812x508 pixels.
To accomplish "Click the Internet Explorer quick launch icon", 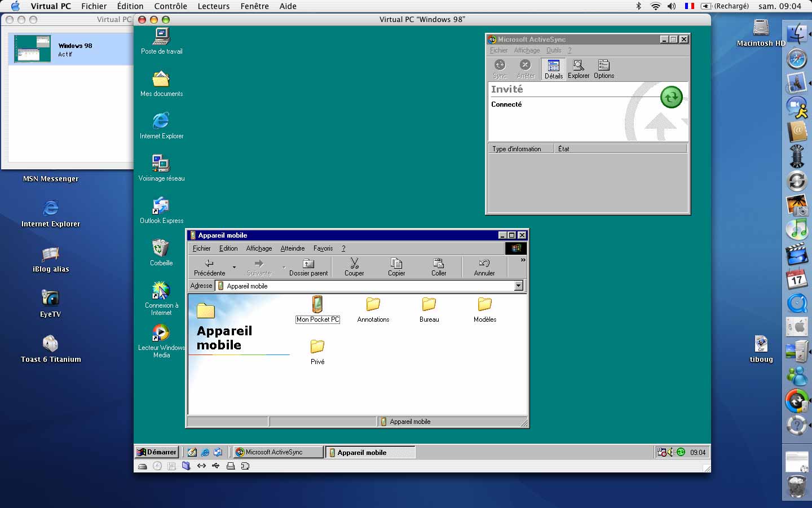I will tap(205, 452).
